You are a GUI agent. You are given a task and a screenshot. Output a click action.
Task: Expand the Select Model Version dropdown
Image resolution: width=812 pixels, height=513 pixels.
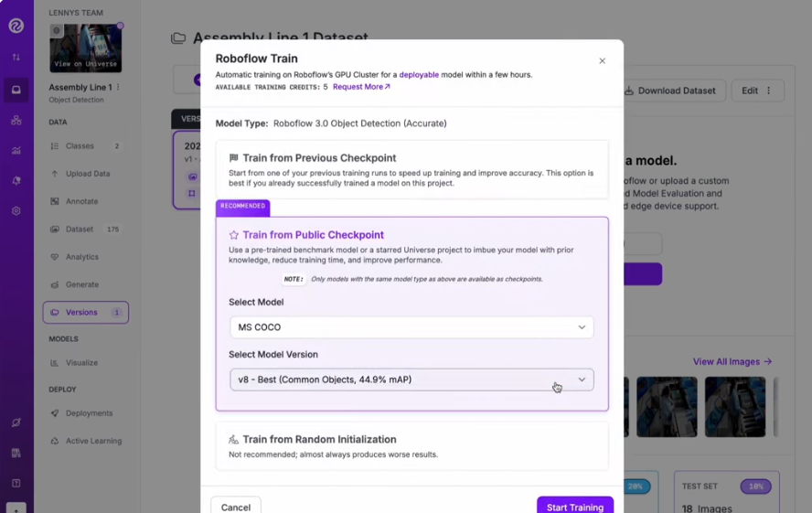411,379
